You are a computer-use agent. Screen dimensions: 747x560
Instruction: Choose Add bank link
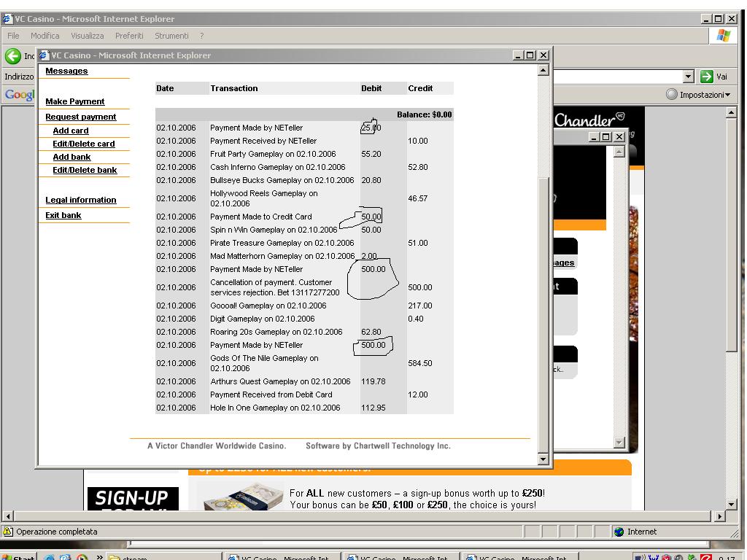point(71,157)
